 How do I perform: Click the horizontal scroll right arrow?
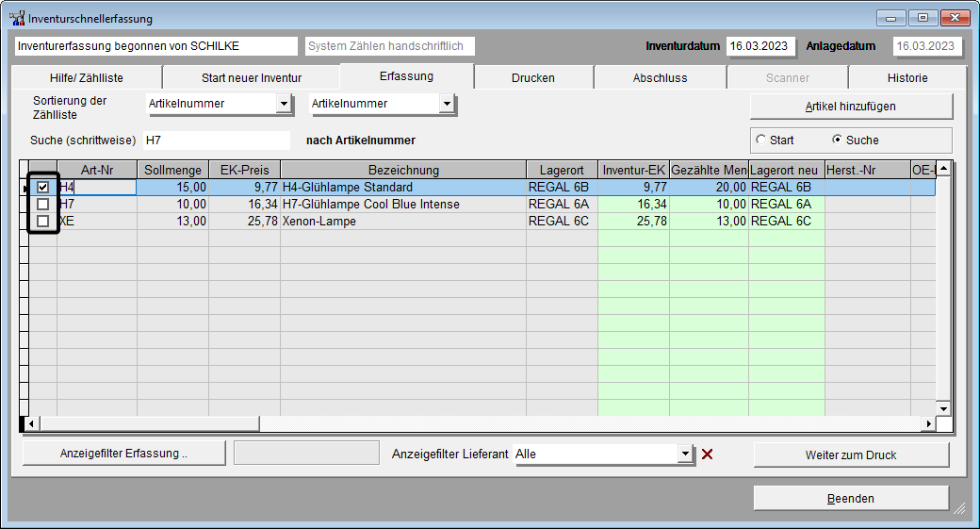pyautogui.click(x=929, y=423)
